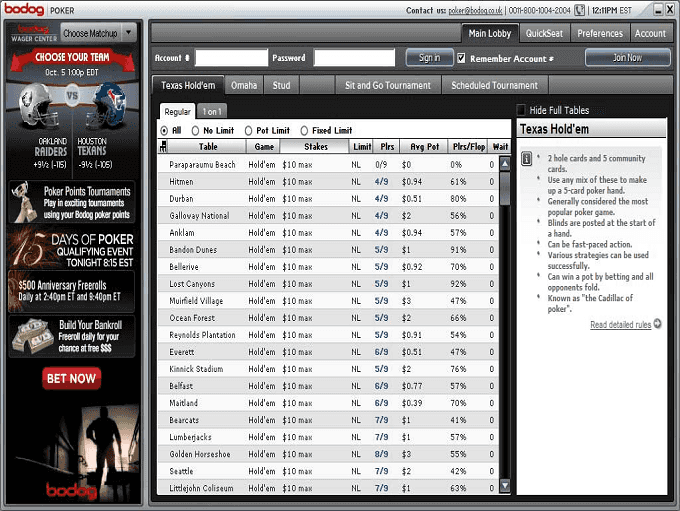Image resolution: width=680 pixels, height=511 pixels.
Task: Sort by the Game column header
Action: pyautogui.click(x=264, y=147)
